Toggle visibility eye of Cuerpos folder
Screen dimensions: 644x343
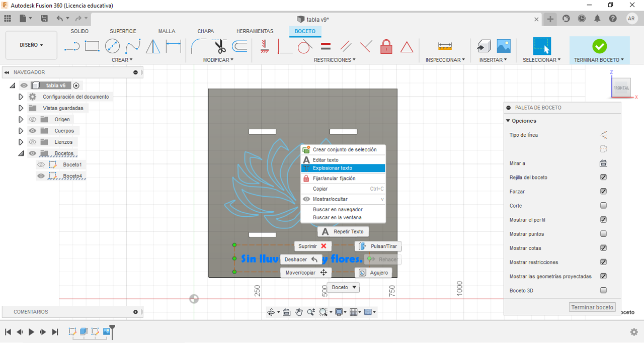click(33, 131)
